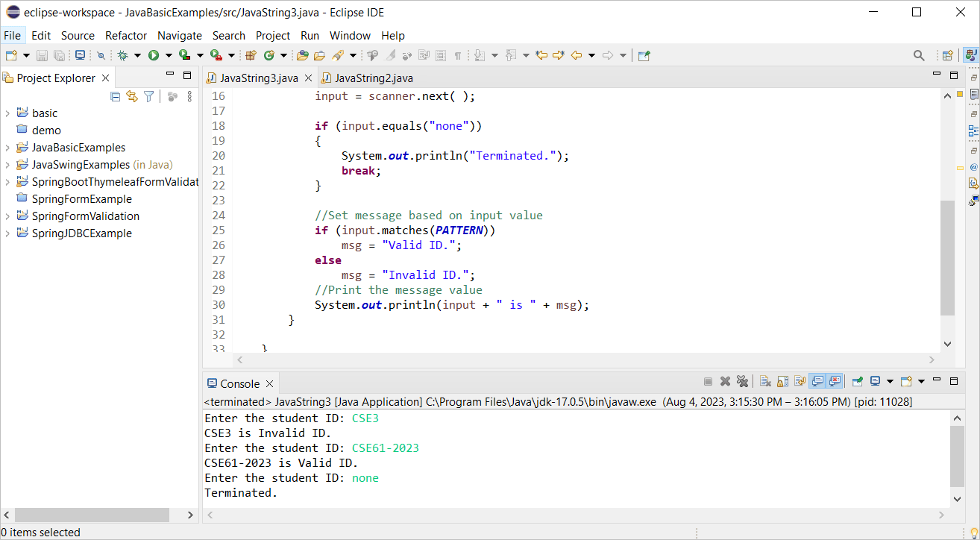Maximize the Project Explorer view

pyautogui.click(x=187, y=75)
